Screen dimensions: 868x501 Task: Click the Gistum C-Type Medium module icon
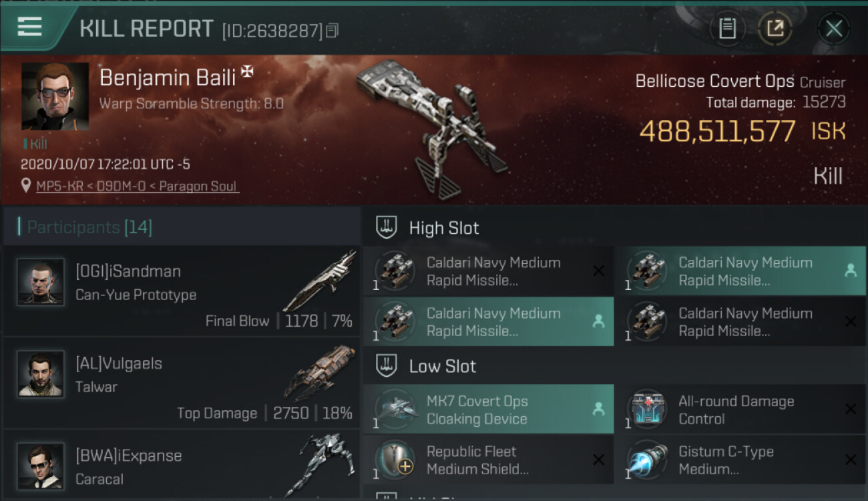(x=647, y=459)
